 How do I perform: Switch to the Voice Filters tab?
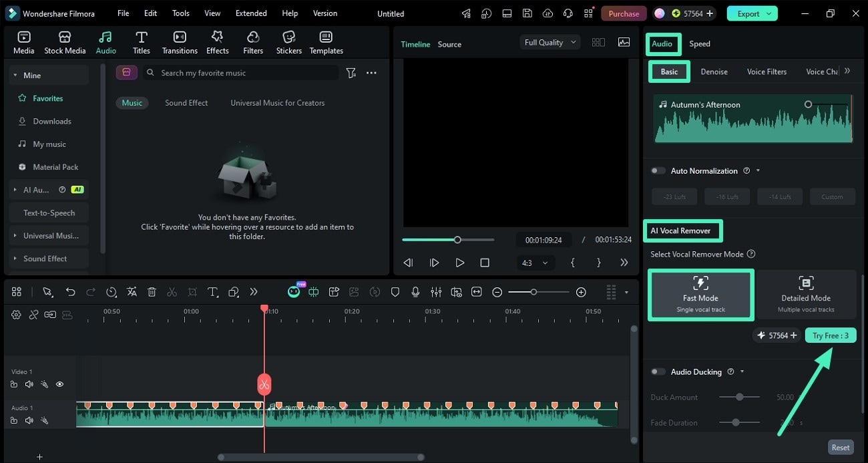tap(767, 71)
